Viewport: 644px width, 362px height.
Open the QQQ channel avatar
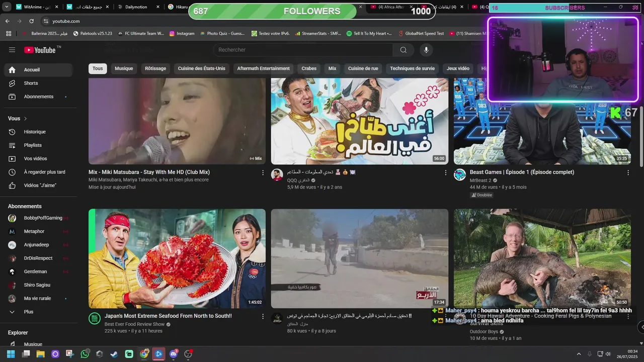coord(277,174)
